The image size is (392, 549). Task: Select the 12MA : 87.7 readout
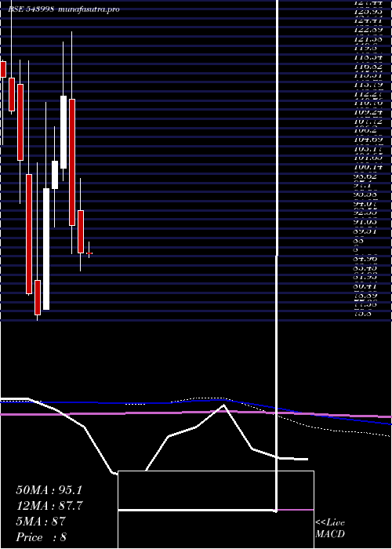tap(49, 506)
